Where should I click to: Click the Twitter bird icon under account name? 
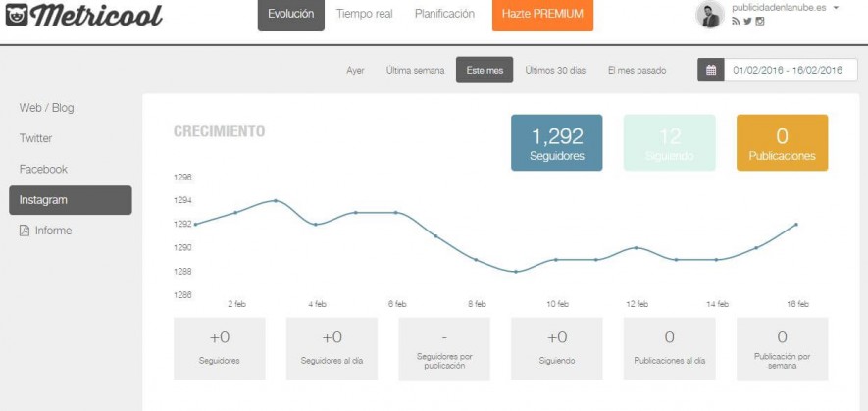[x=748, y=21]
